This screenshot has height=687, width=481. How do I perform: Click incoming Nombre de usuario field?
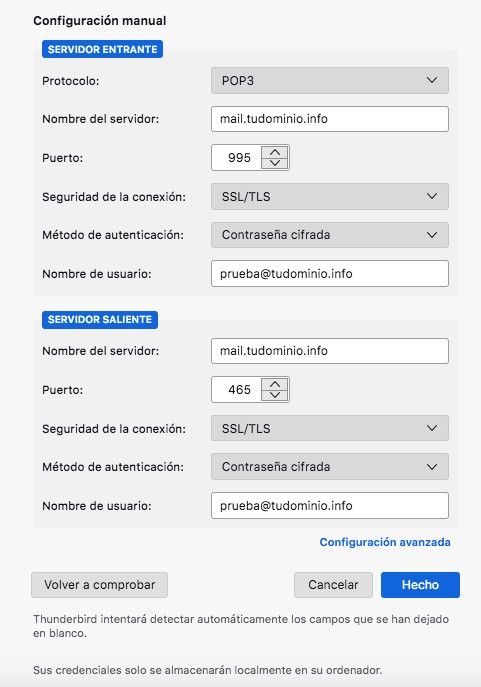(330, 274)
